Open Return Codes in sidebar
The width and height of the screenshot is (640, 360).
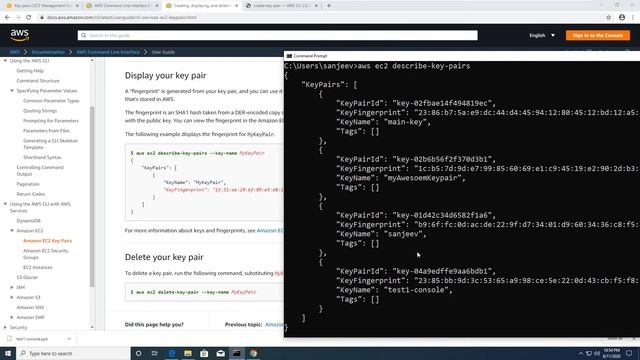[x=31, y=194]
